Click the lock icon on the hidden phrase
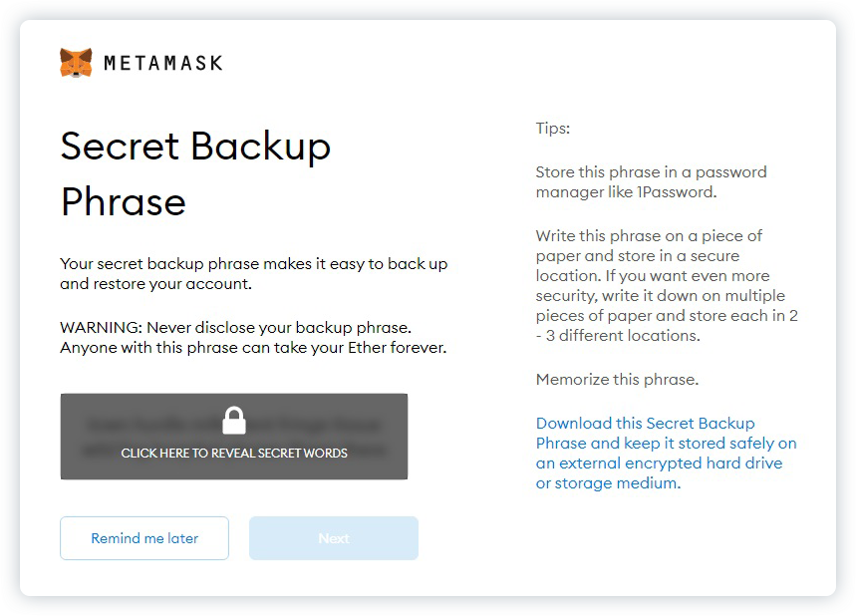The width and height of the screenshot is (856, 616). 234,421
